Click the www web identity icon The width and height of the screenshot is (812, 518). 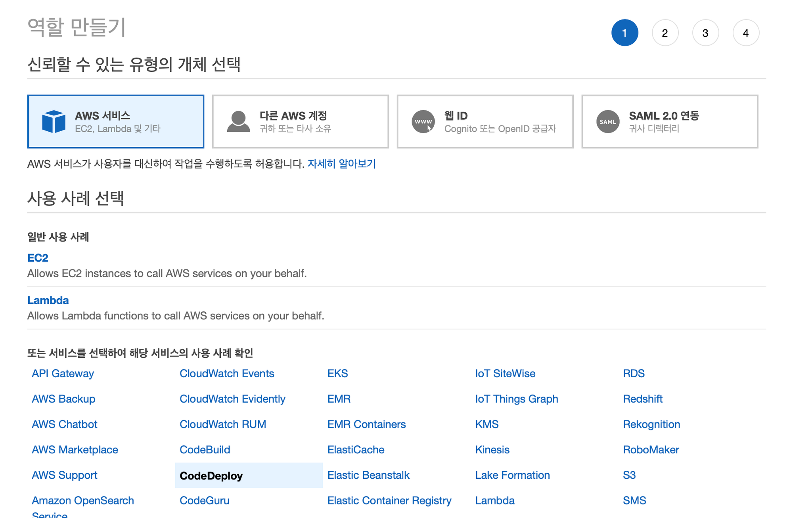click(423, 121)
